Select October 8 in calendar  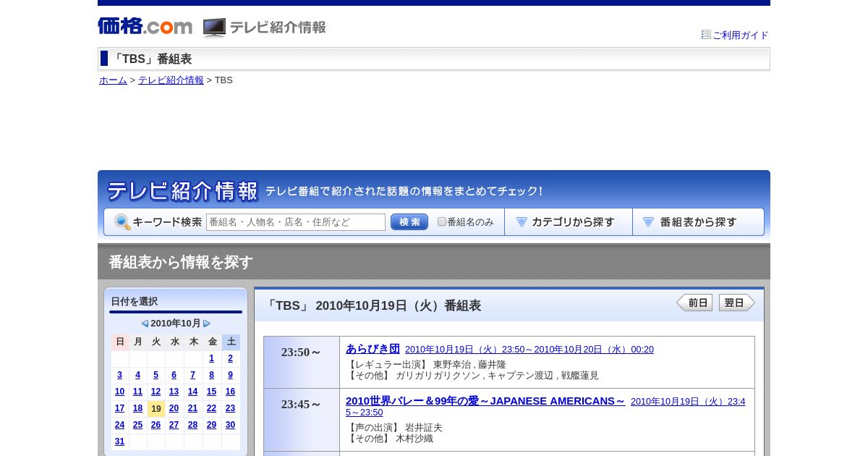211,375
